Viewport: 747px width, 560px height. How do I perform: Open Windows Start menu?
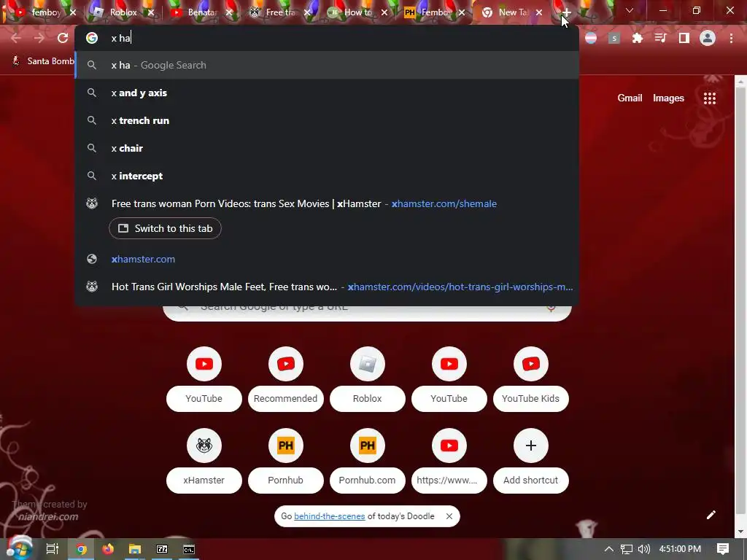[19, 548]
